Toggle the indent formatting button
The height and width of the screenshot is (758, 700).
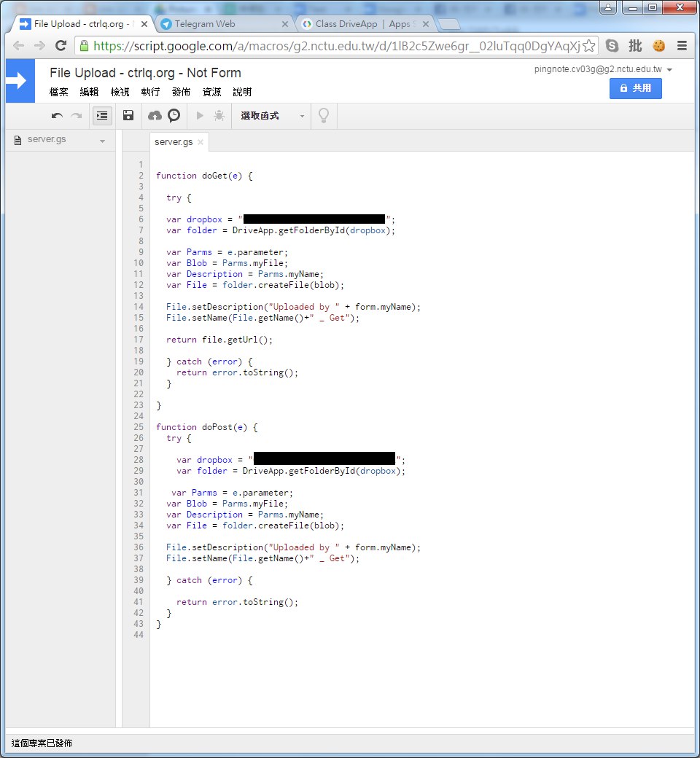102,116
